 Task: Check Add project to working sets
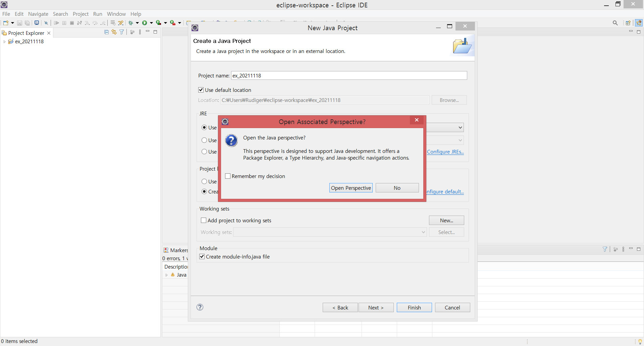203,220
